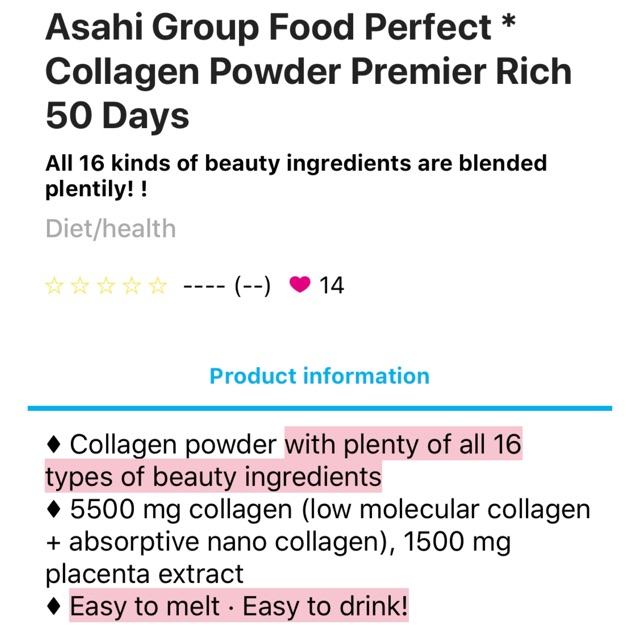
Task: Open the Diet/health category link
Action: (x=111, y=229)
